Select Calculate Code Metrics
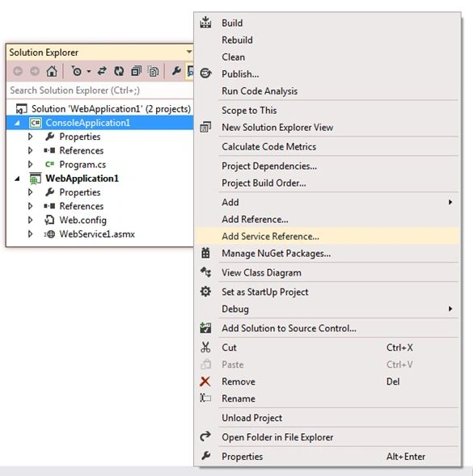The height and width of the screenshot is (476, 473). (327, 146)
